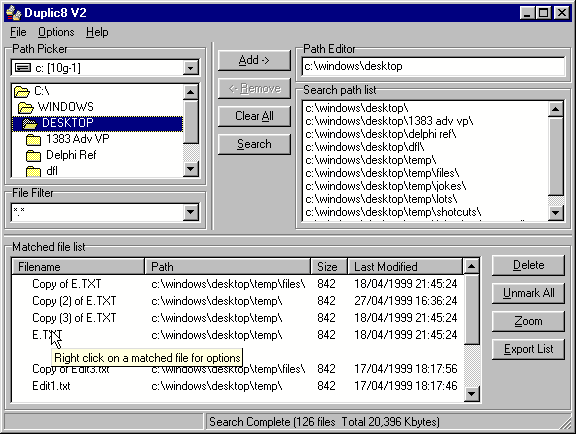Click folder tree scrollbar thumb

(190, 122)
